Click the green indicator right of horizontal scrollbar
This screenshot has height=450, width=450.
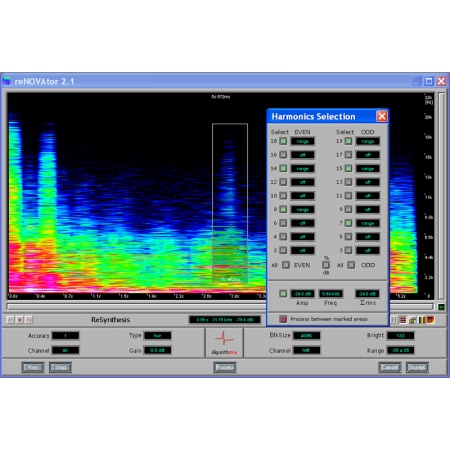click(441, 307)
